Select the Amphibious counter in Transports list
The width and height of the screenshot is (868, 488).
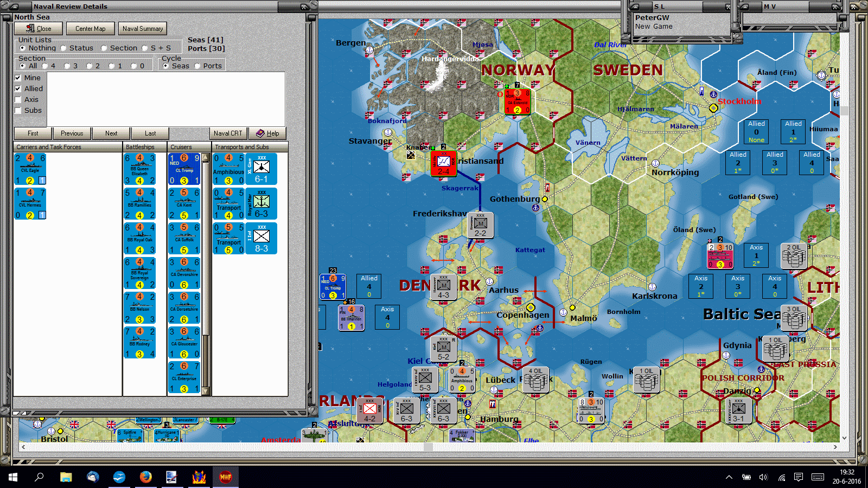(x=229, y=169)
